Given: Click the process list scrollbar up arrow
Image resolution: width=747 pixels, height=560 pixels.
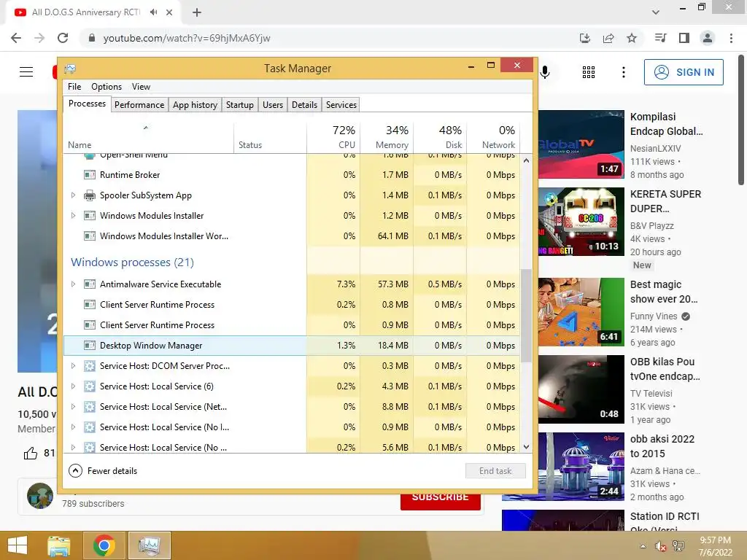Looking at the screenshot, I should click(x=526, y=161).
